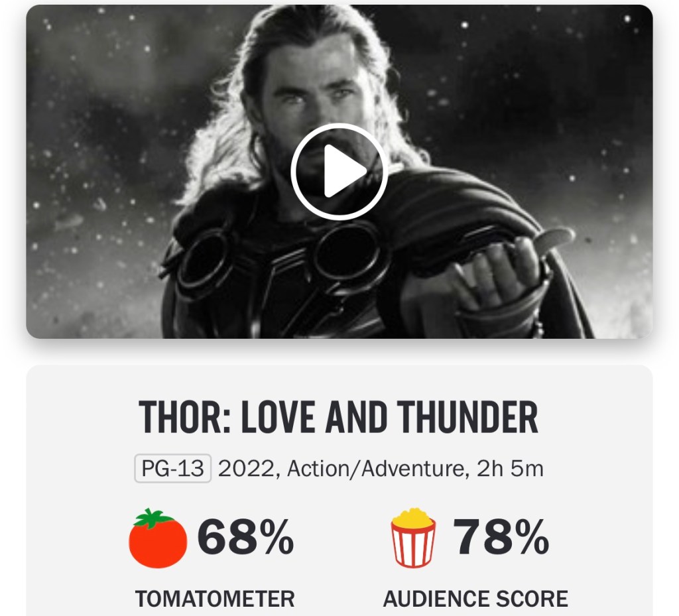Click the white triangle inside the play circle

(343, 172)
